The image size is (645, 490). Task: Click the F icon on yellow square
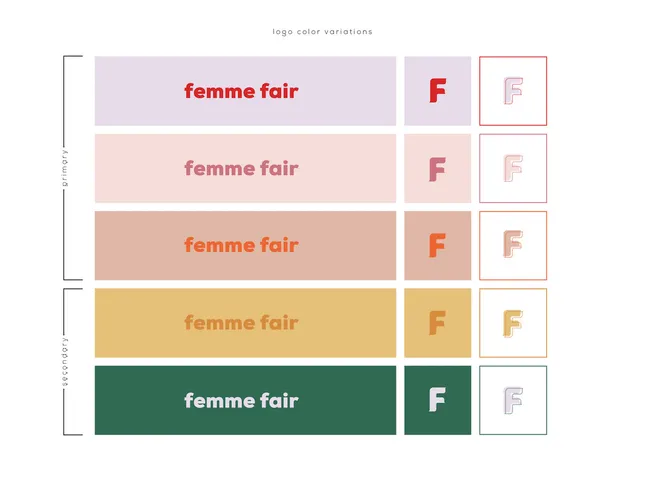coord(437,323)
